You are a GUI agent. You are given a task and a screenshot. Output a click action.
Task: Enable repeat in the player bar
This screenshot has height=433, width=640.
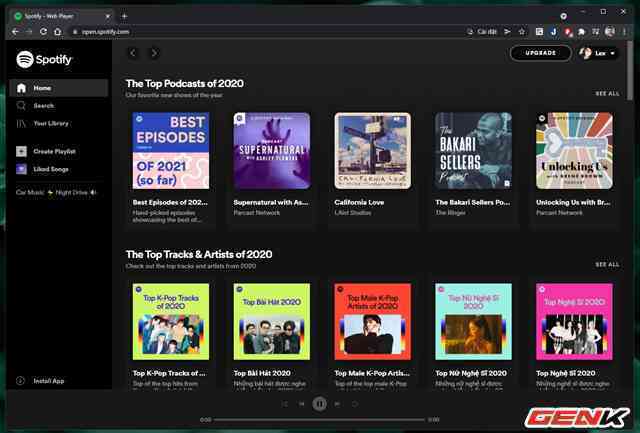pos(355,404)
